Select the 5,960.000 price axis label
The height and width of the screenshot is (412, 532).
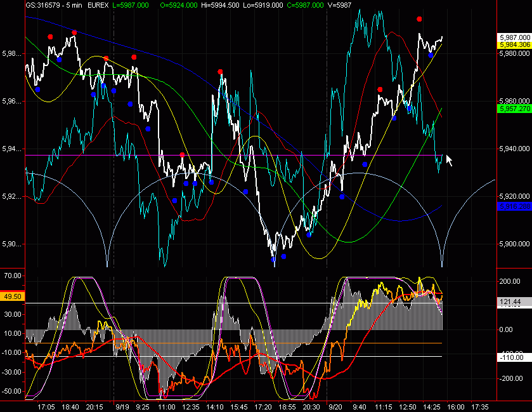click(x=515, y=101)
